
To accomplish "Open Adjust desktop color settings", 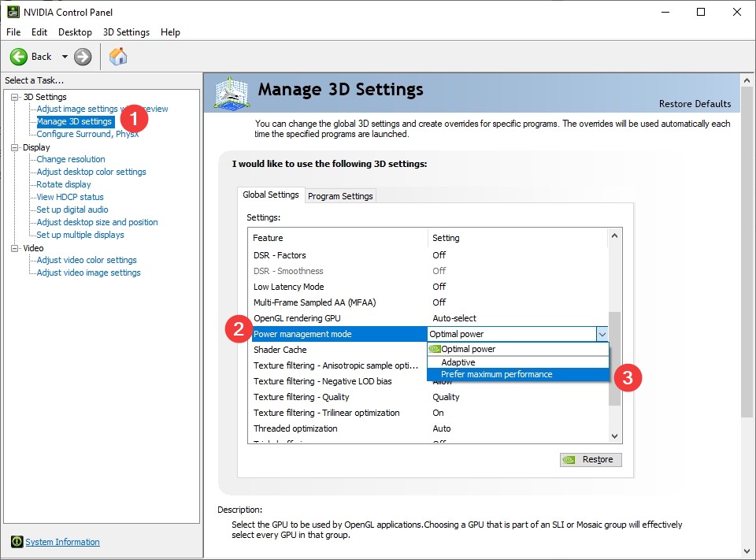I will tap(91, 172).
